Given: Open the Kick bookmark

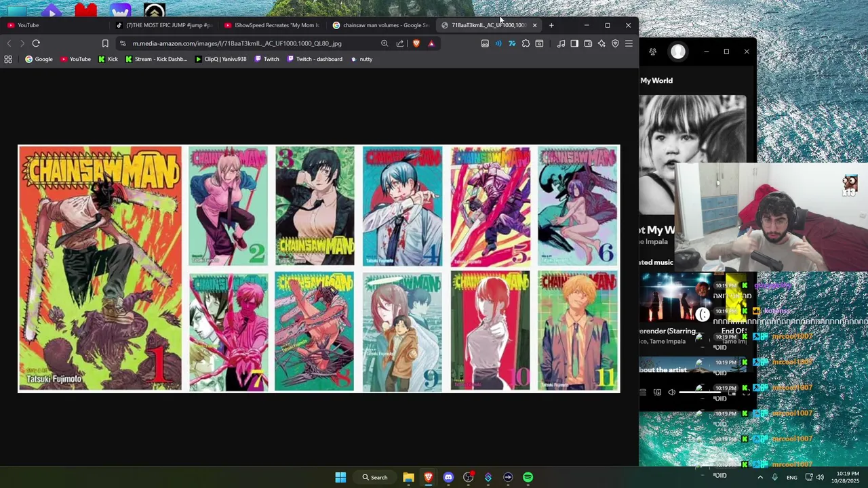Looking at the screenshot, I should (108, 59).
